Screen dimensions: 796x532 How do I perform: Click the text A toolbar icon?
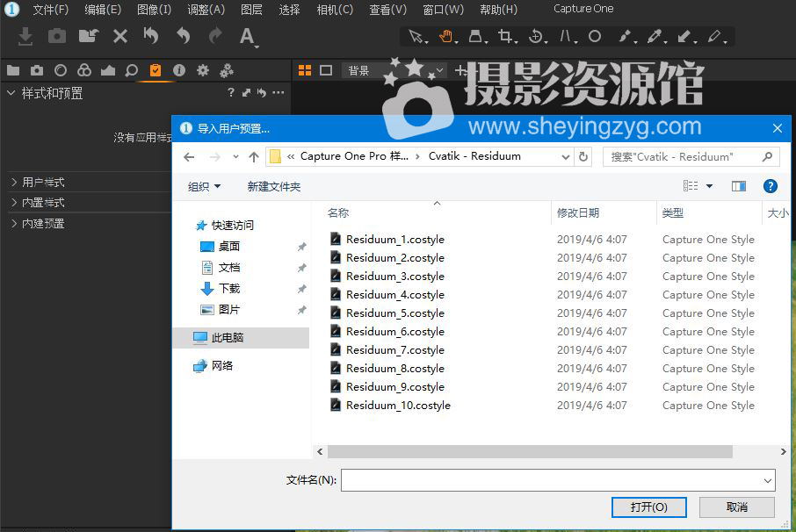tap(247, 37)
